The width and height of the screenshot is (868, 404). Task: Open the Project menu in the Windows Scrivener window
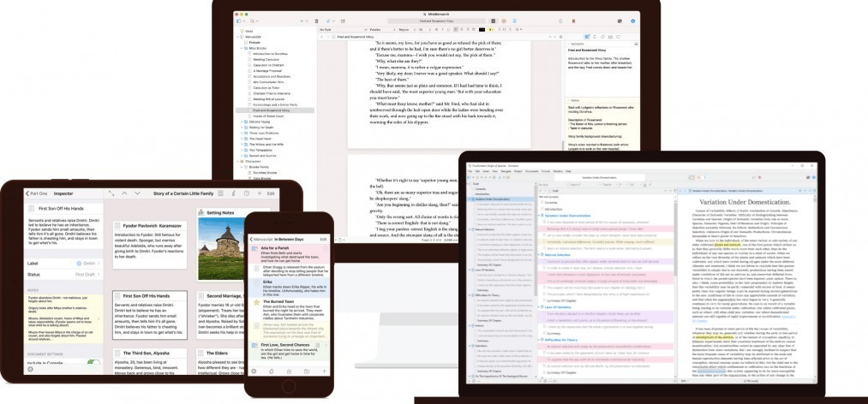(x=518, y=171)
